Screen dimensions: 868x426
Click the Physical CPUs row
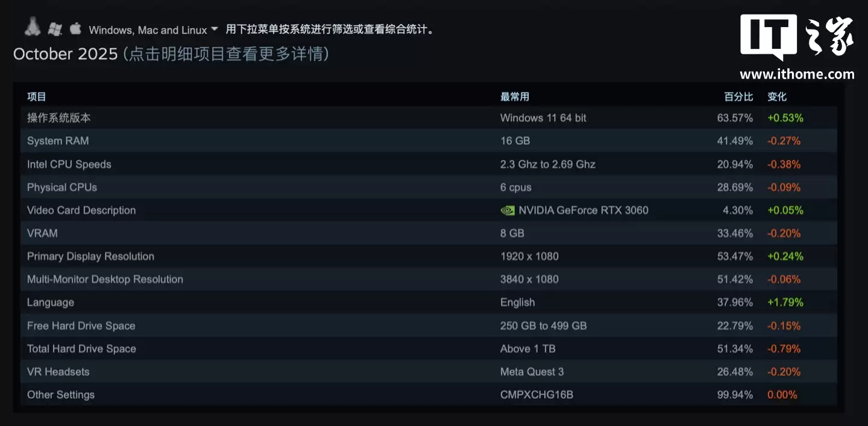[x=61, y=187]
